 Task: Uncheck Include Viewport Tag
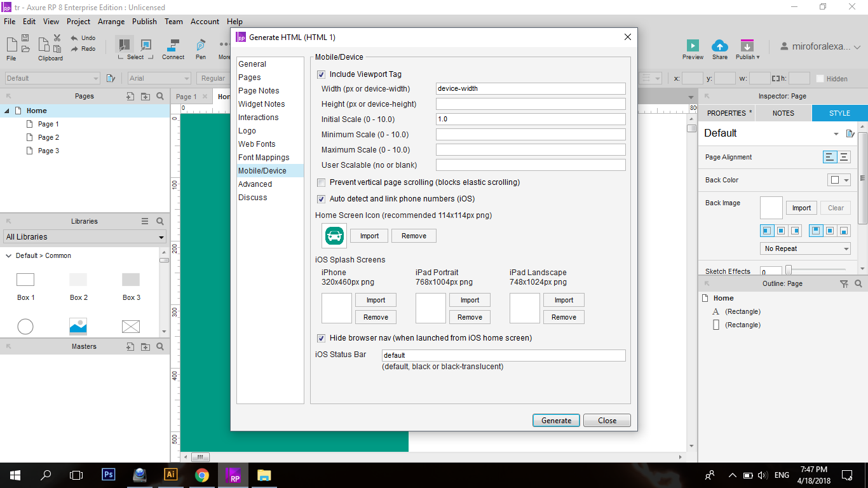[322, 74]
